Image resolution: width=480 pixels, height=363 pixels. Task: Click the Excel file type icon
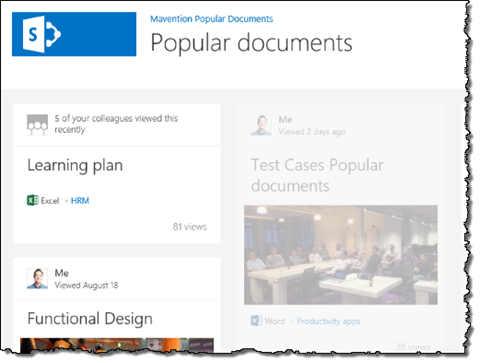[x=32, y=200]
